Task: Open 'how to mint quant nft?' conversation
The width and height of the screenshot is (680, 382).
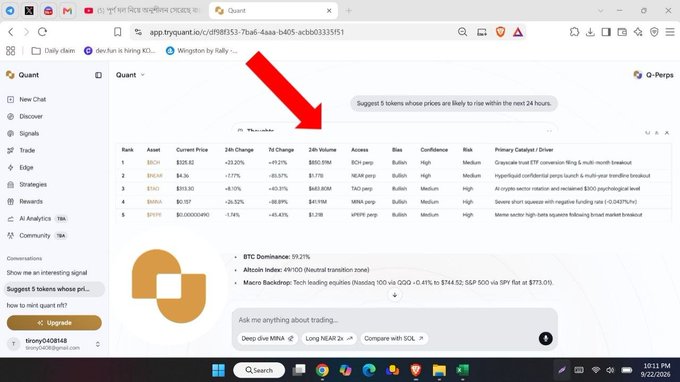Action: click(x=37, y=305)
